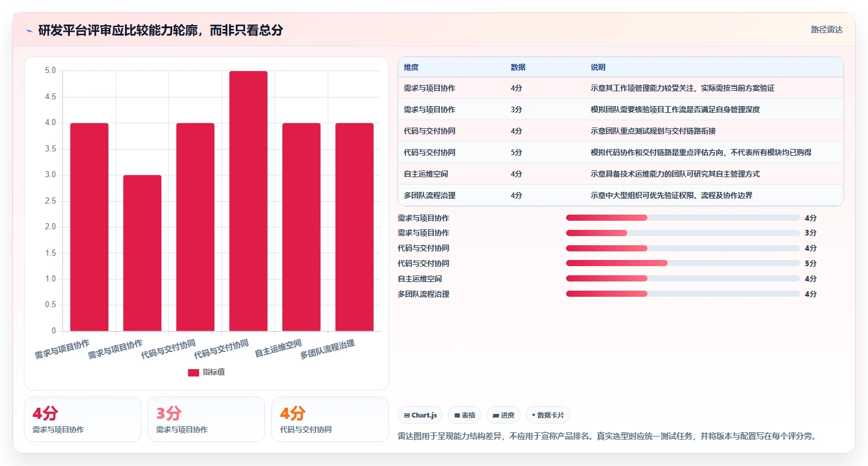Open the 4分 代码与交付协同 data card

click(x=330, y=419)
